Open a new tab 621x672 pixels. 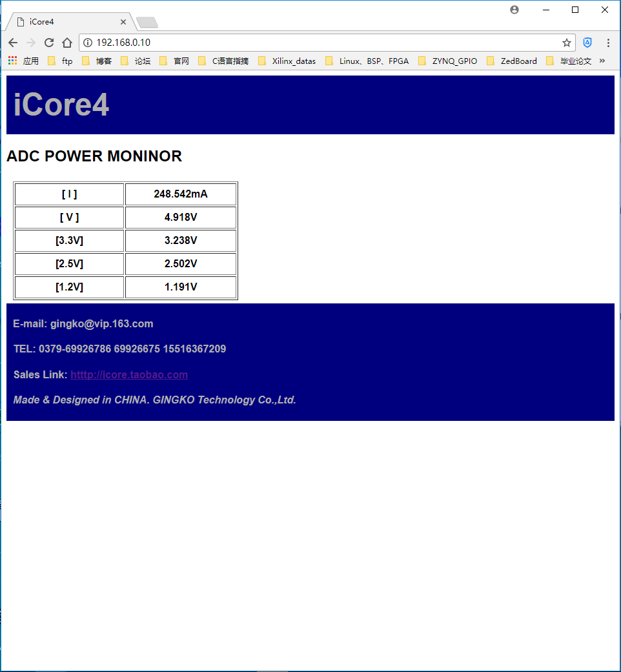coord(147,23)
